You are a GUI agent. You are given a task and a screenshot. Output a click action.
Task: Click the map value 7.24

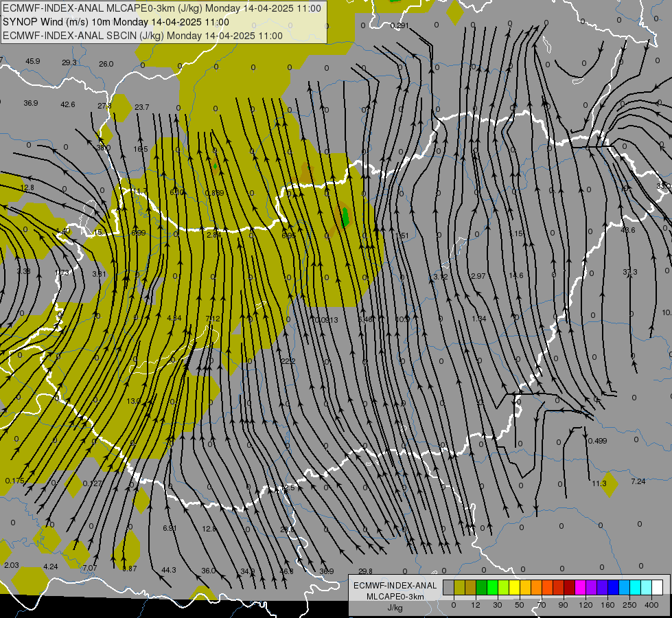click(638, 481)
